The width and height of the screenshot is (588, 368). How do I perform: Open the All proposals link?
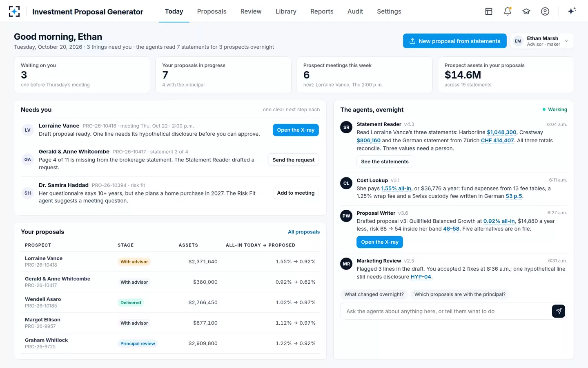(x=304, y=232)
